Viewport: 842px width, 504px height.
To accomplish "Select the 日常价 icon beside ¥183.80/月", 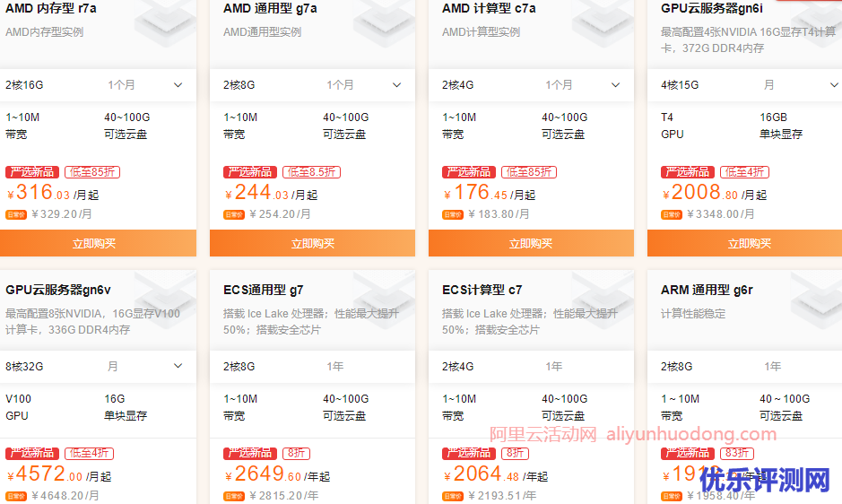I will [453, 215].
